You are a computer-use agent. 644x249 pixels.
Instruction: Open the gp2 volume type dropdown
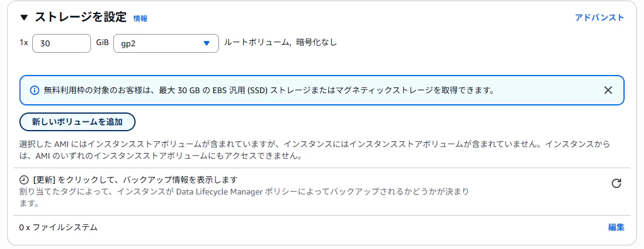click(x=166, y=43)
